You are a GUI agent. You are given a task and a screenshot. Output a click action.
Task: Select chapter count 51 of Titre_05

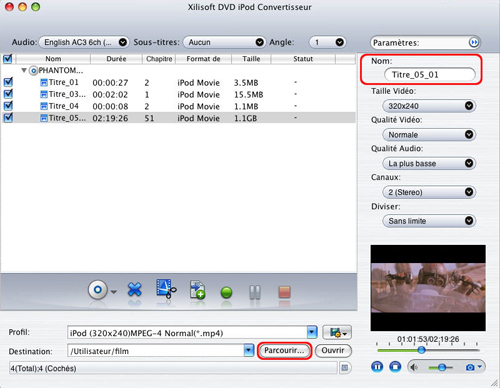pyautogui.click(x=149, y=118)
